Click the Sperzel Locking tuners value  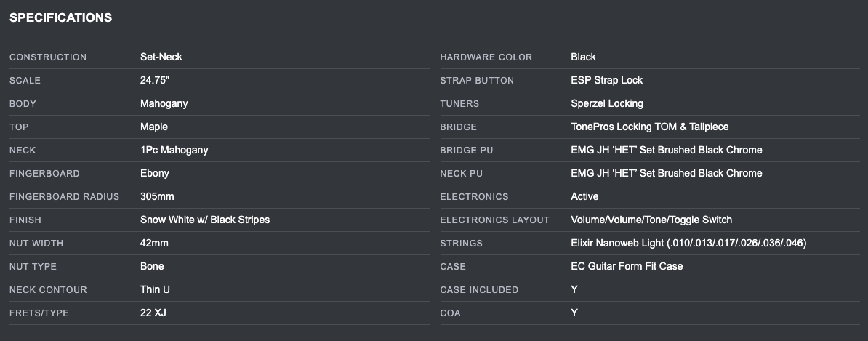click(x=607, y=103)
